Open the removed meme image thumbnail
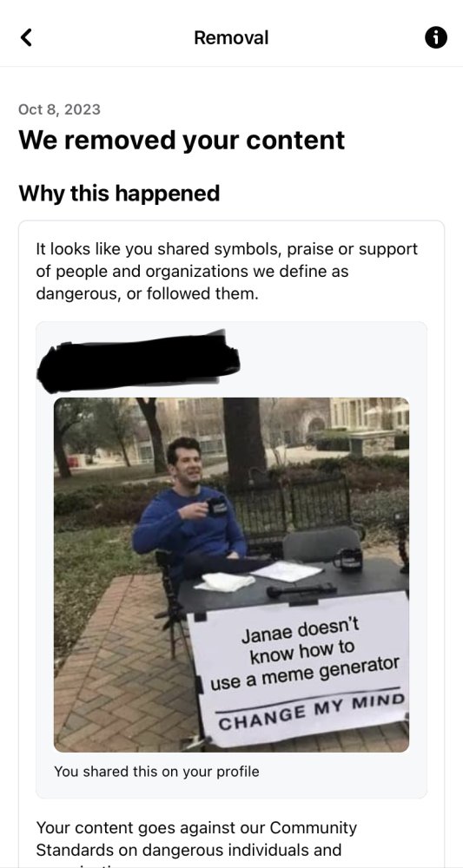 click(x=231, y=575)
